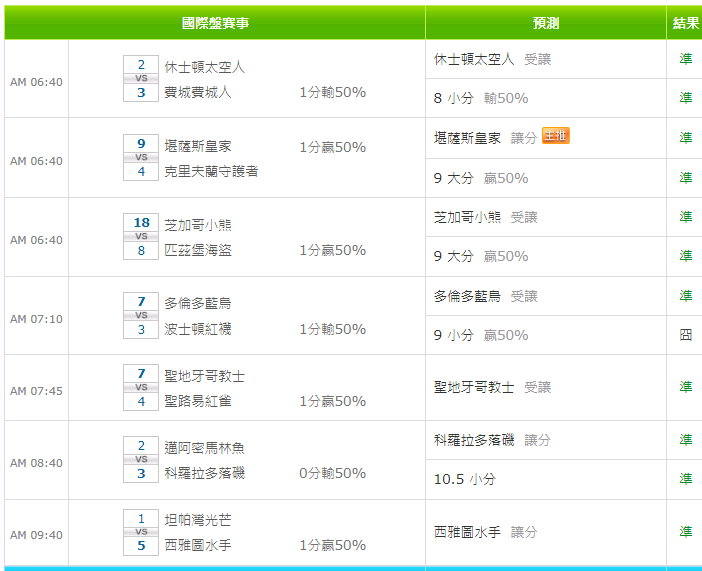Click the 主推 orange badge
Viewport: 702px width, 571px height.
coord(555,136)
